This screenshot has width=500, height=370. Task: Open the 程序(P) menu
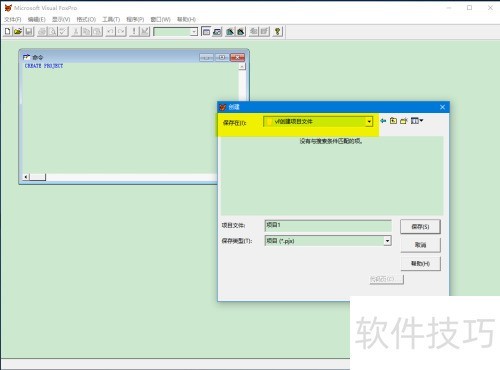coord(135,19)
